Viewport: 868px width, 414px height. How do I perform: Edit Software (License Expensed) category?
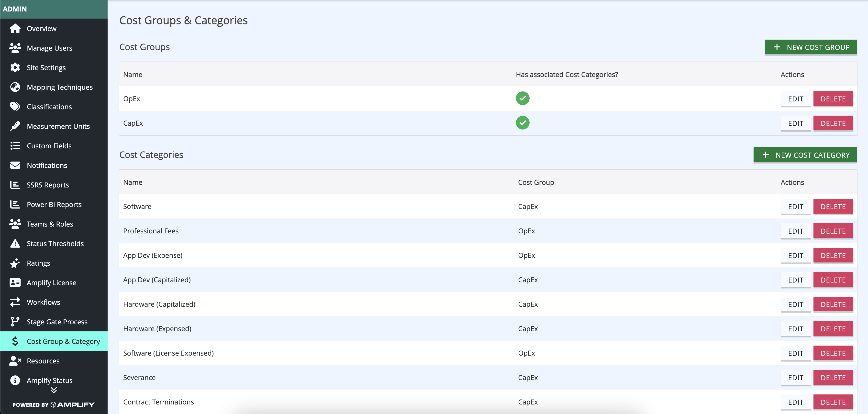tap(796, 353)
